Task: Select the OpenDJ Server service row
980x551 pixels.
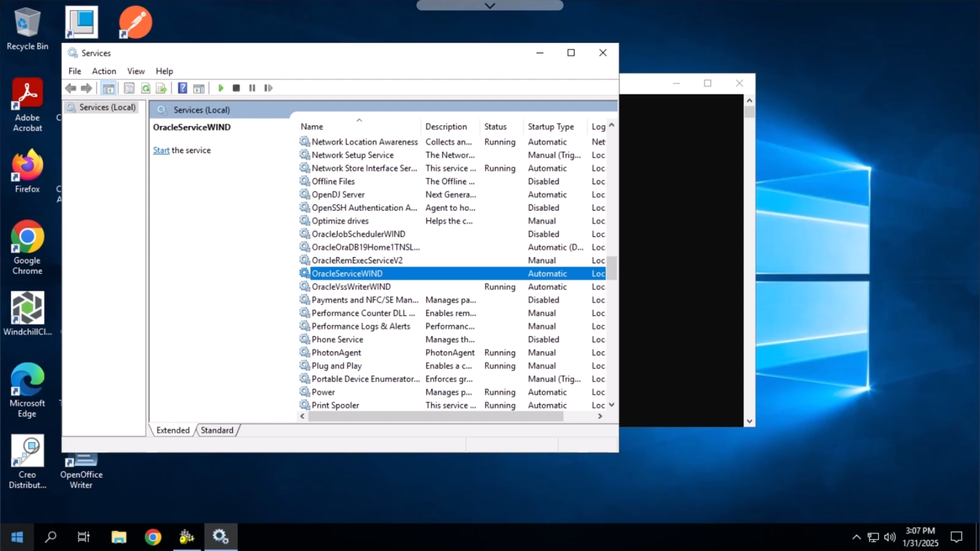Action: tap(452, 194)
